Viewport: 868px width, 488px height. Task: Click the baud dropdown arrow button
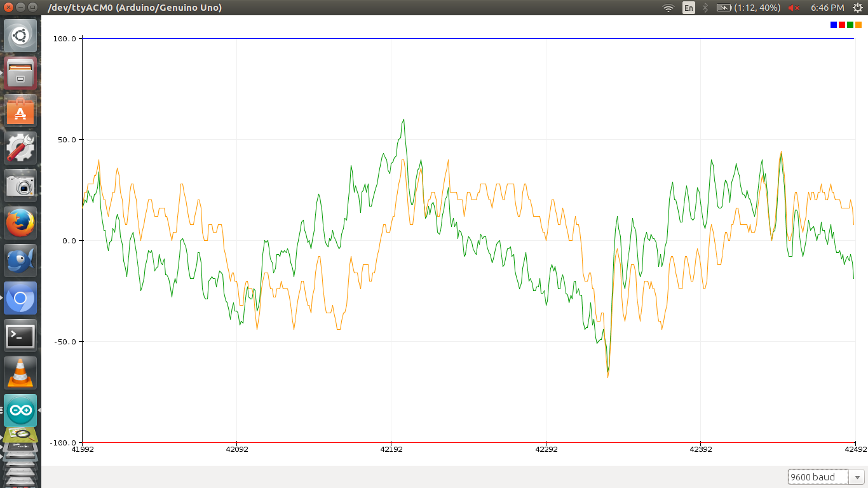click(857, 477)
